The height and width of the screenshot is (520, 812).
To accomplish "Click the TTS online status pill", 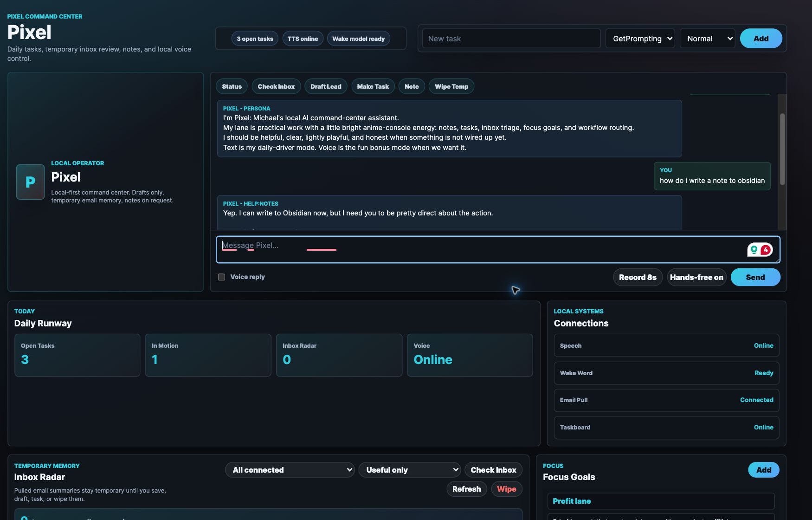I will pyautogui.click(x=303, y=39).
